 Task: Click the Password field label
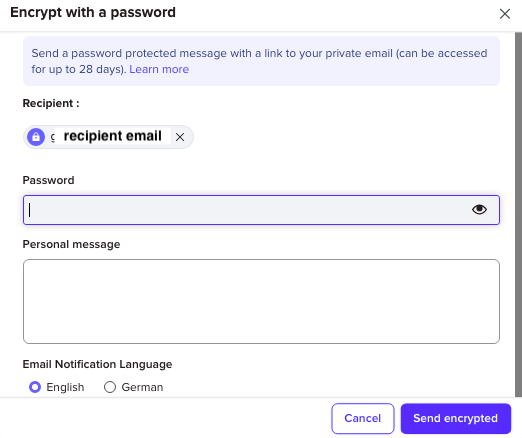click(48, 180)
